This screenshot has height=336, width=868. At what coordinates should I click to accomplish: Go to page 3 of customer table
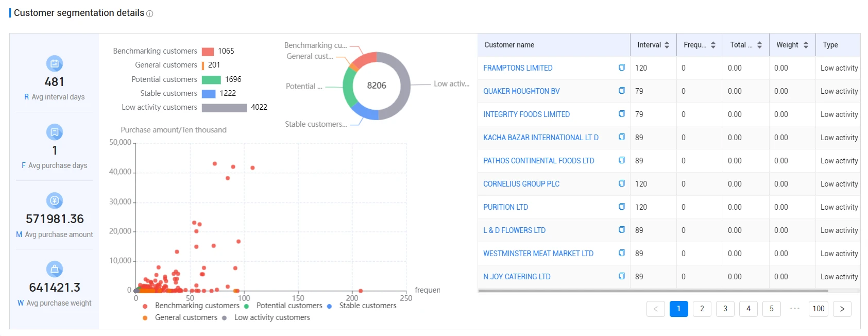tap(725, 309)
